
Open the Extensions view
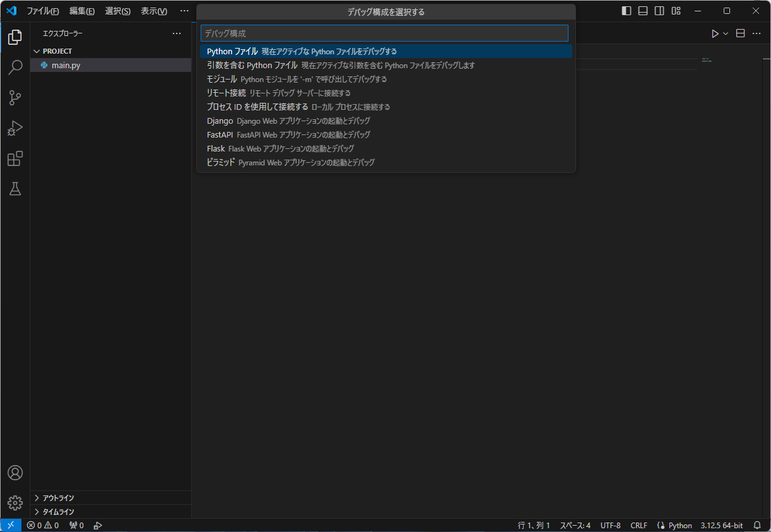(15, 158)
